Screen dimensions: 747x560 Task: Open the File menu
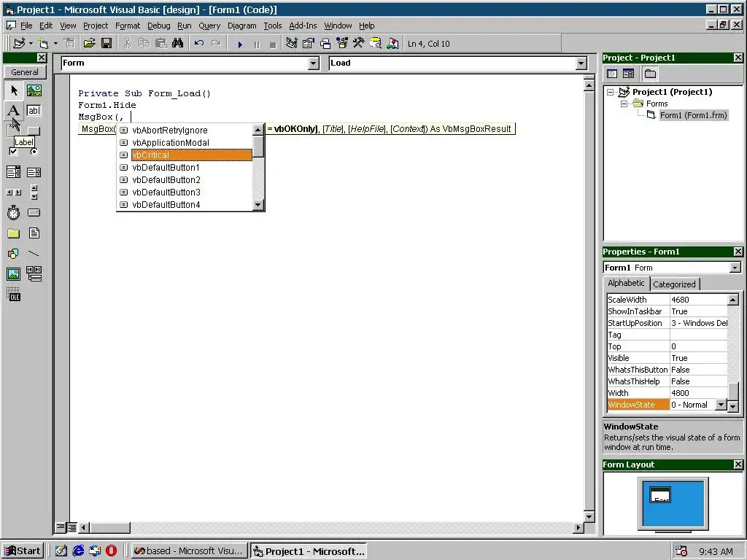pos(27,26)
